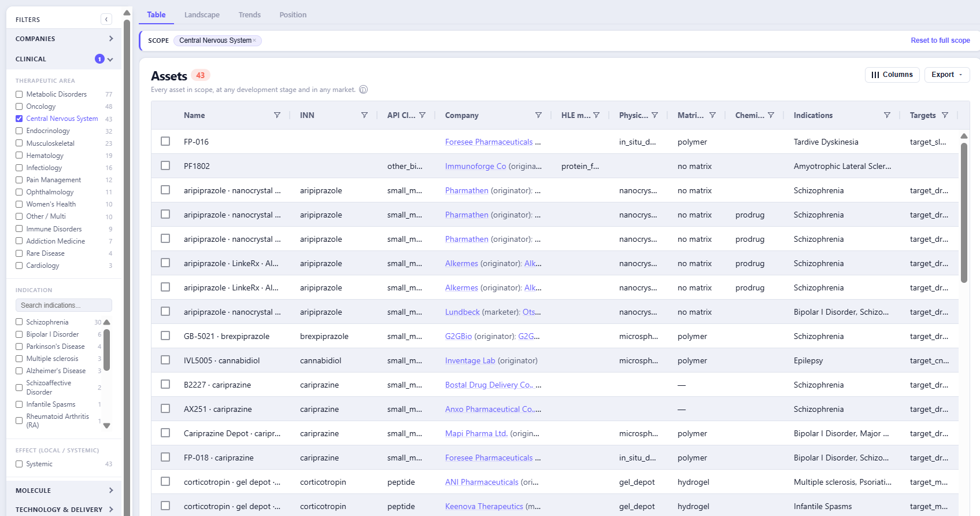Screen dimensions: 980x516
Task: Click the Search indications field
Action: point(64,305)
